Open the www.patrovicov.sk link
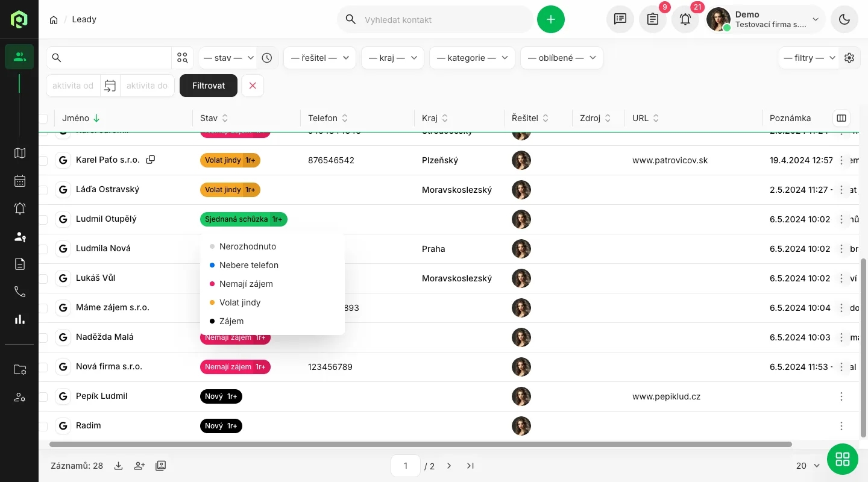Screen dimensions: 868x482 tap(670, 160)
